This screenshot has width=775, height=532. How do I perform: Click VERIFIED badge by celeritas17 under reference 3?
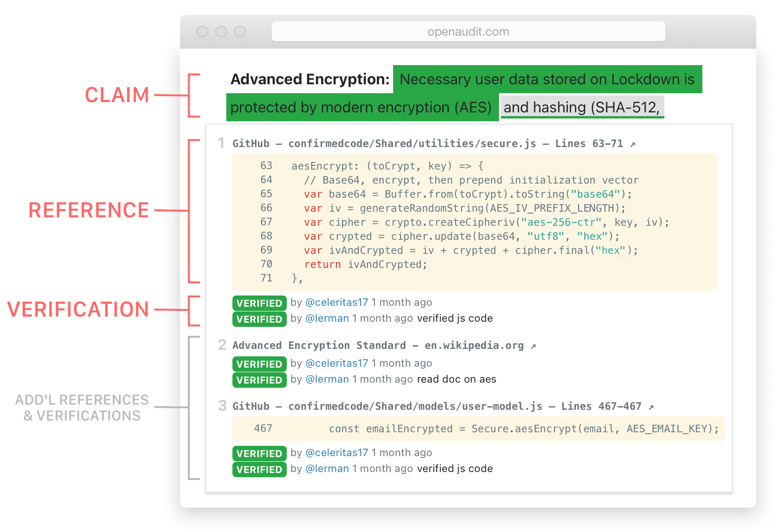pyautogui.click(x=259, y=453)
